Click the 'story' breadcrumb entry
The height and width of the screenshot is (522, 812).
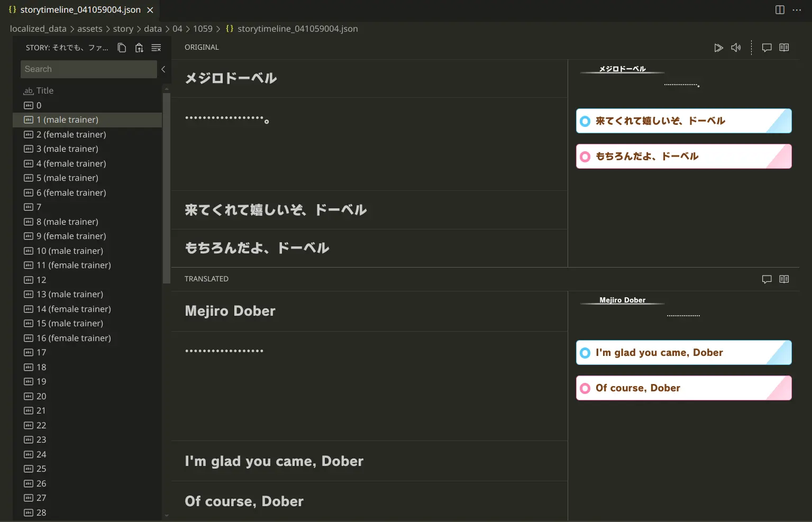pos(123,29)
